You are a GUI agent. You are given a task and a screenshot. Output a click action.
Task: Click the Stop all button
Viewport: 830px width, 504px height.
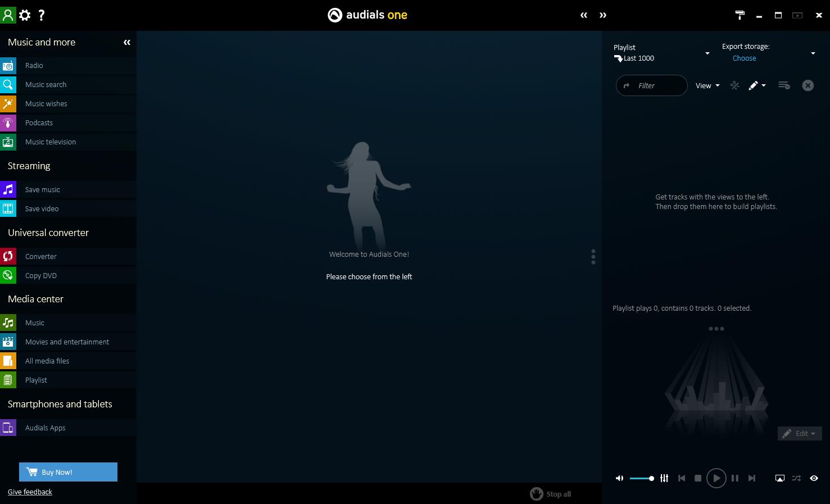pos(551,494)
